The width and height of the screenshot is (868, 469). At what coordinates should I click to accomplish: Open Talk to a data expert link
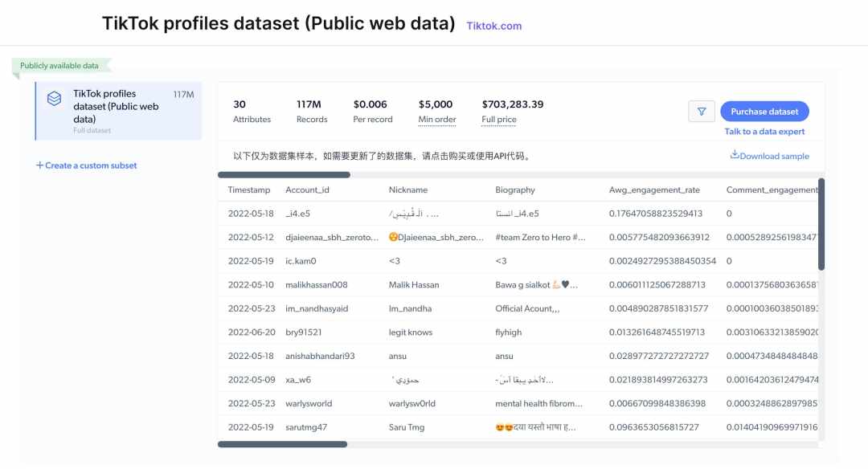click(x=764, y=132)
